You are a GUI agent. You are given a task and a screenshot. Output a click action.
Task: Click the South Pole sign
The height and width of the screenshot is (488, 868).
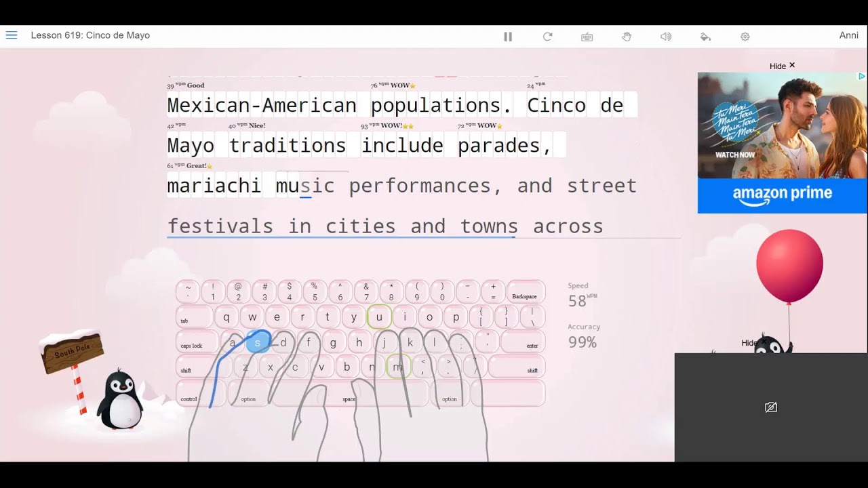click(71, 352)
